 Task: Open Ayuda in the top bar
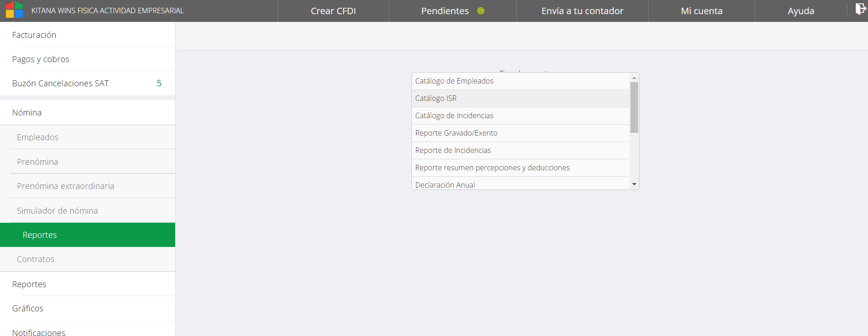pyautogui.click(x=800, y=11)
